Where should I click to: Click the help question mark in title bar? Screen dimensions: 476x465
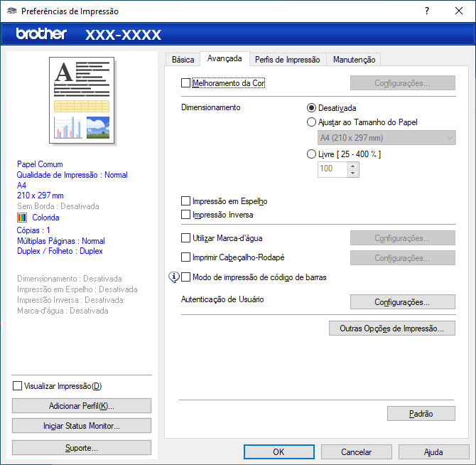(x=427, y=11)
